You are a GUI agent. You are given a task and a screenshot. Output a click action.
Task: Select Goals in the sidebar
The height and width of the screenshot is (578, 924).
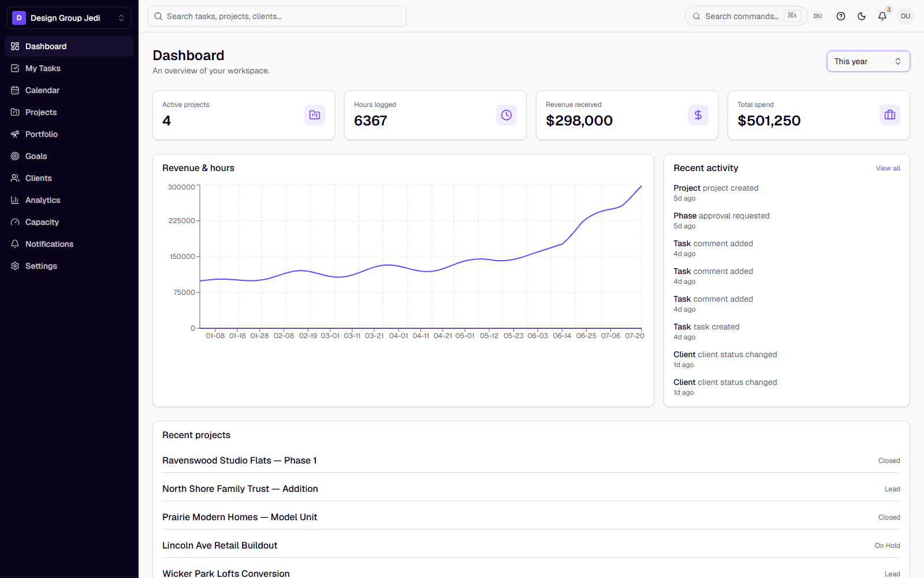(x=69, y=156)
